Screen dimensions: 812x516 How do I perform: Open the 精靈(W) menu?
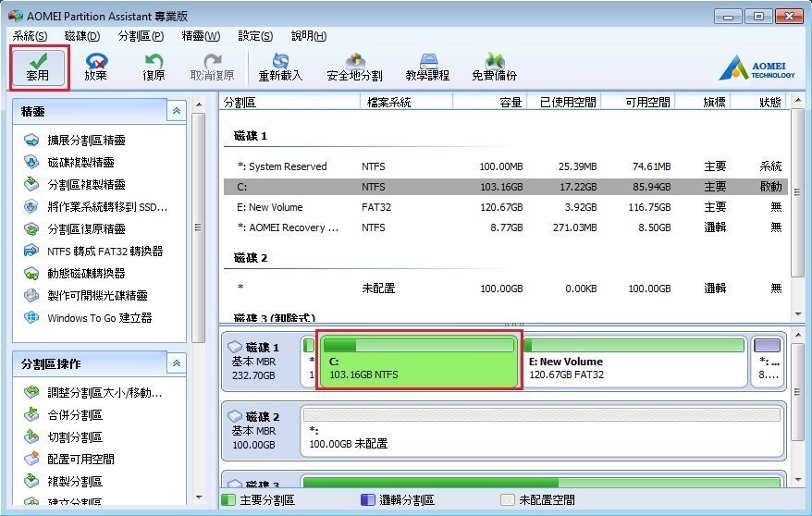201,36
